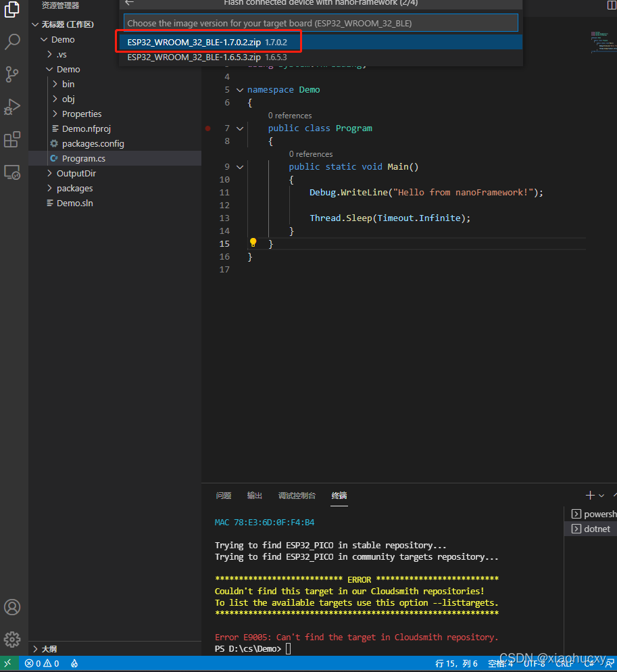Switch to the 问题 panel tab
Viewport: 617px width, 672px height.
[224, 496]
